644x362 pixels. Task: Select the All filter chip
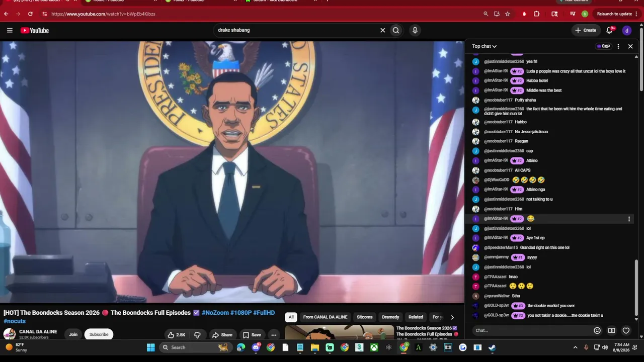291,317
